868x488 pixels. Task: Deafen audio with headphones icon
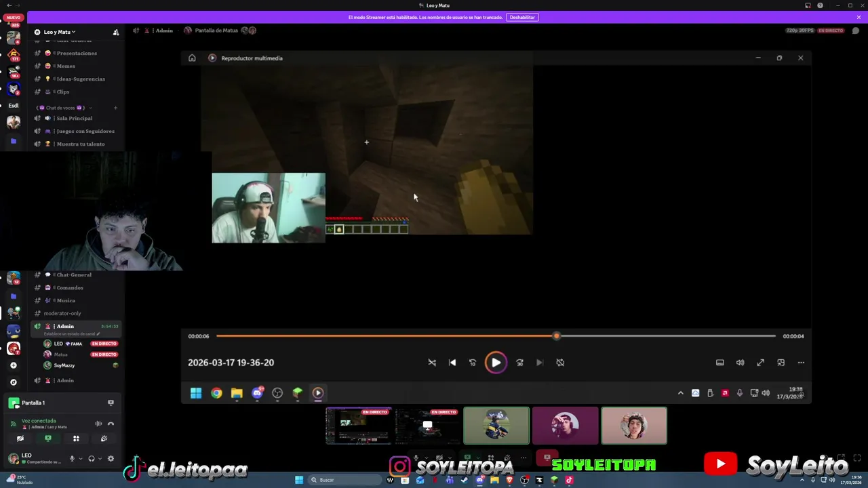point(92,459)
